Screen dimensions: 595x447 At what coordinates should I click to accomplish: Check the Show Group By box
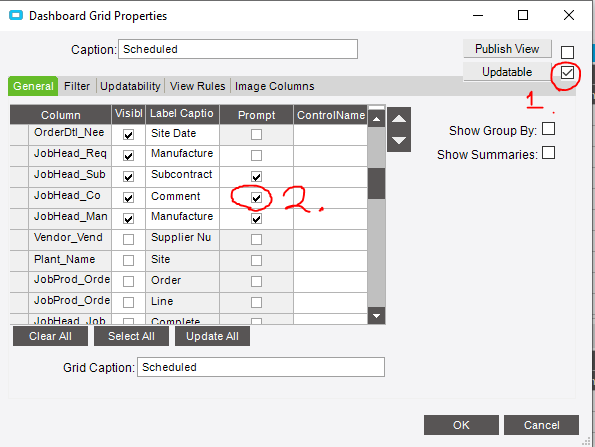548,129
